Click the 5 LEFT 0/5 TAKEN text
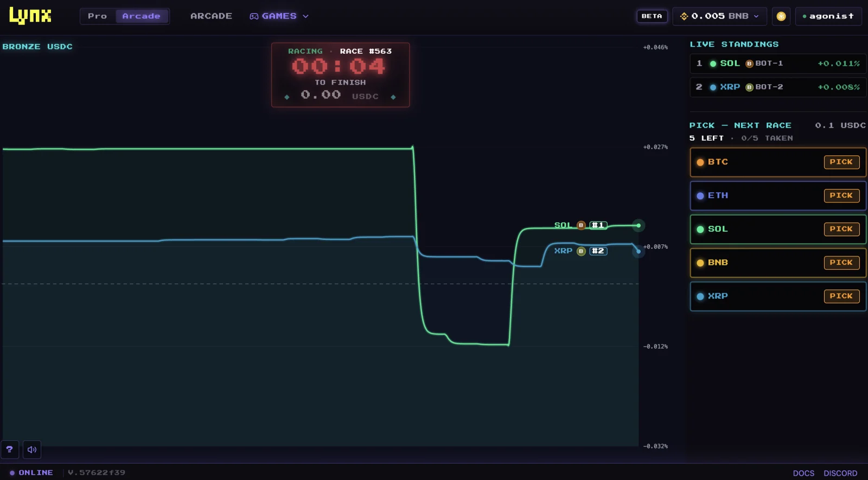 coord(741,138)
